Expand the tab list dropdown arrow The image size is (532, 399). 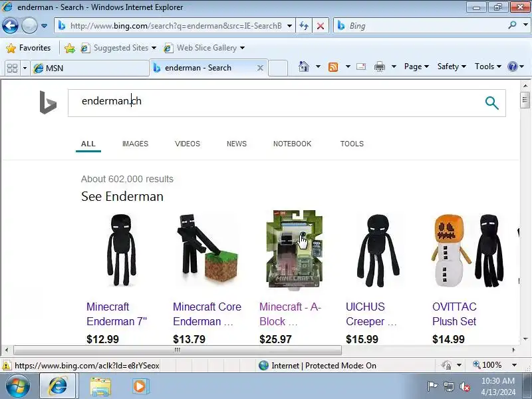(25, 68)
